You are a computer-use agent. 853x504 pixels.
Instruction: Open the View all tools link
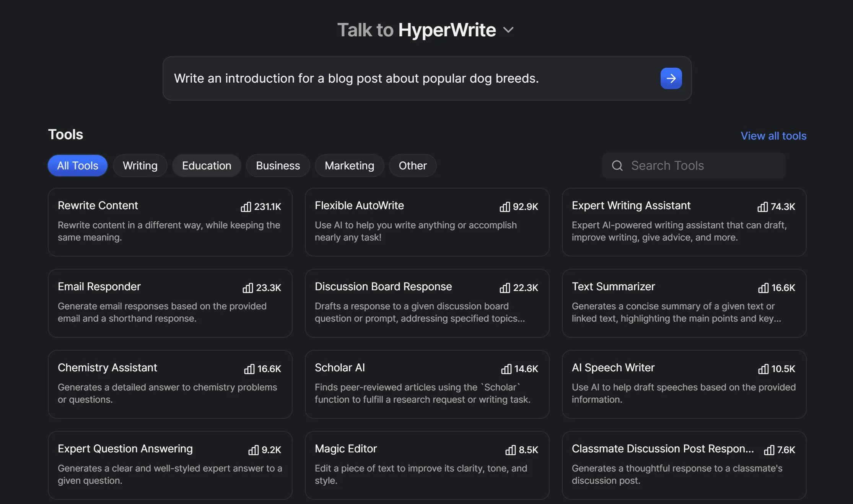773,136
